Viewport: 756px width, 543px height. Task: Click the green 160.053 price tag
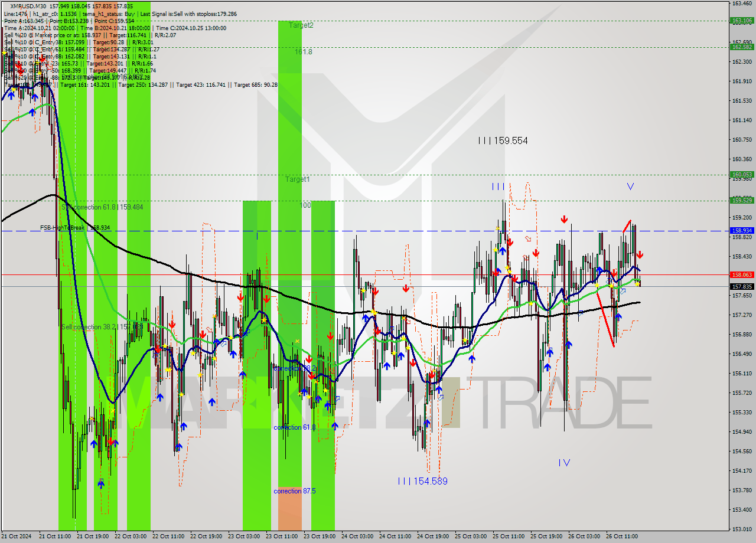click(742, 174)
